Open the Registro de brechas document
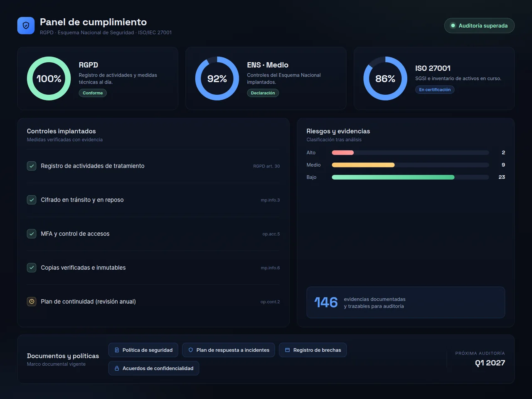532x399 pixels. click(313, 350)
